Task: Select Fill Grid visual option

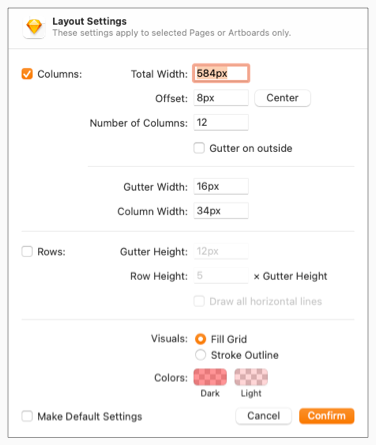Action: pyautogui.click(x=200, y=339)
